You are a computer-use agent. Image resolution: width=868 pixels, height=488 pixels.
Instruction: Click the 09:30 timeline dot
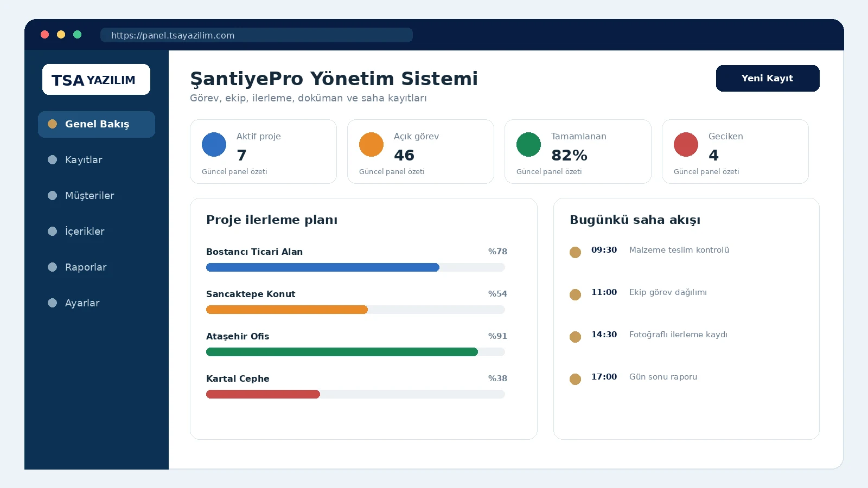click(575, 252)
